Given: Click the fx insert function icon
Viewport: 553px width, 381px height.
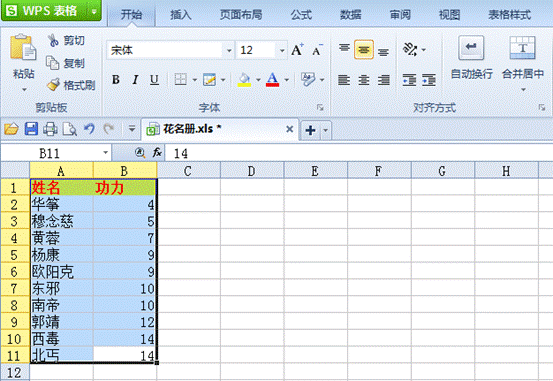Looking at the screenshot, I should coord(157,153).
